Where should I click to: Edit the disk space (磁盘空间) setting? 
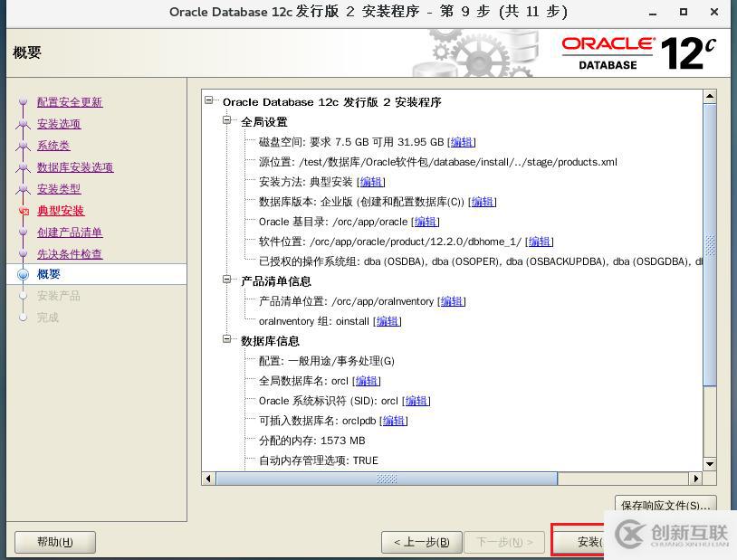462,142
